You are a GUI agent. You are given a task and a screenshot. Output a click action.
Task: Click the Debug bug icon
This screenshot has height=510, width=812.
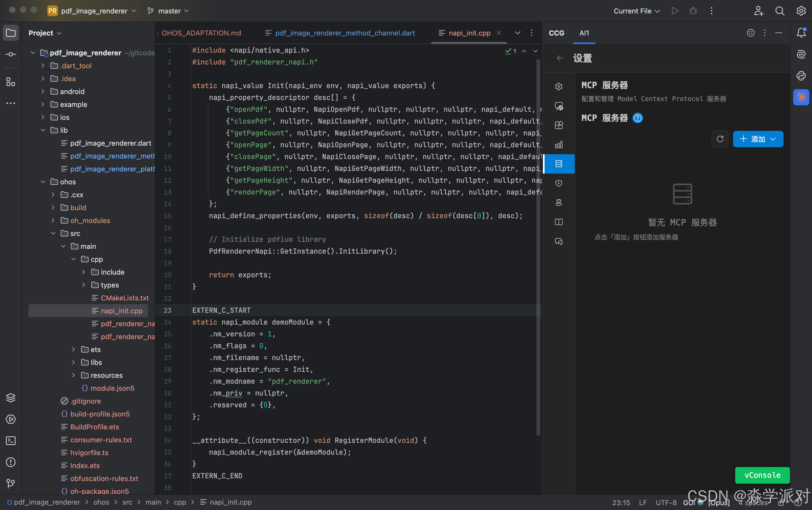(x=693, y=11)
